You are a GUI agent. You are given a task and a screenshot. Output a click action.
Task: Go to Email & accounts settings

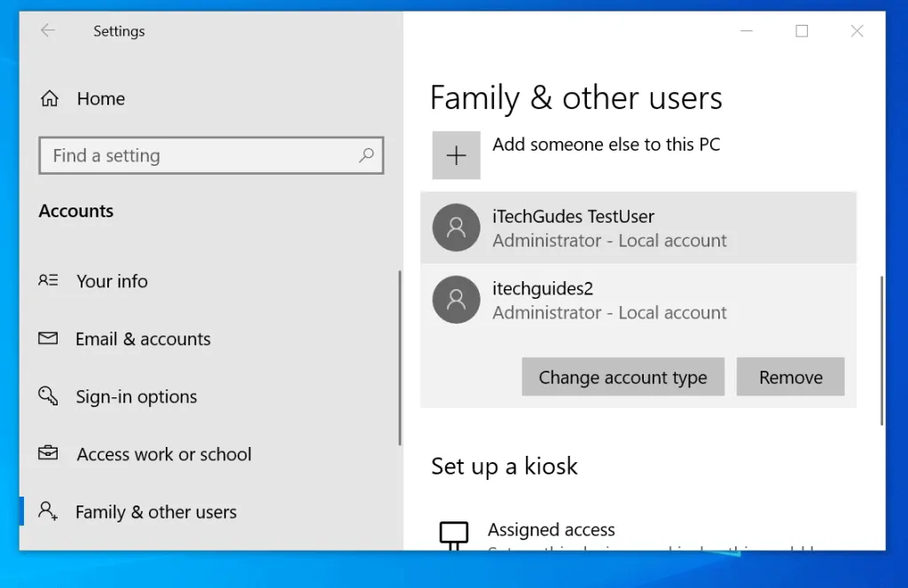coord(143,339)
